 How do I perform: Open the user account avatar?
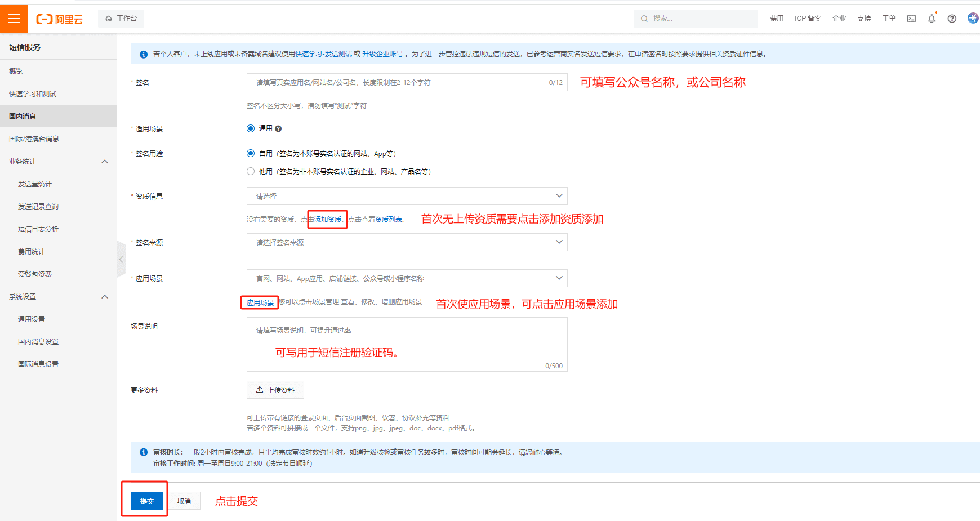(x=973, y=18)
